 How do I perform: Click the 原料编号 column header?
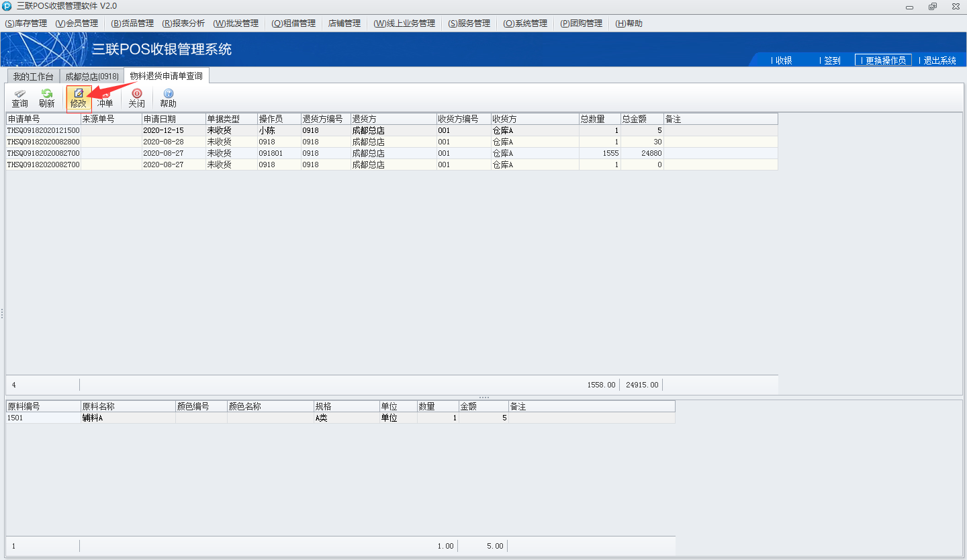pos(44,406)
